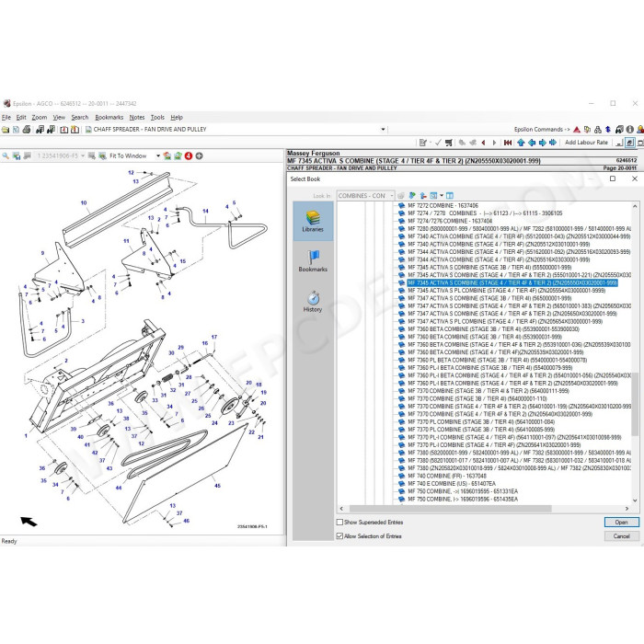Open the CHAFF SPREADER page title dropdown
Image resolution: width=644 pixels, height=644 pixels.
click(x=383, y=130)
